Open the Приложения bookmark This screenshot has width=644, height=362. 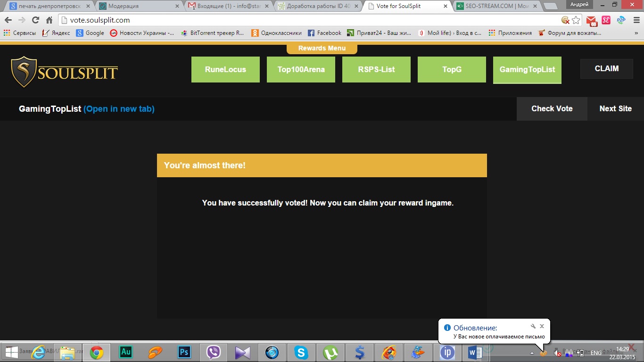510,33
